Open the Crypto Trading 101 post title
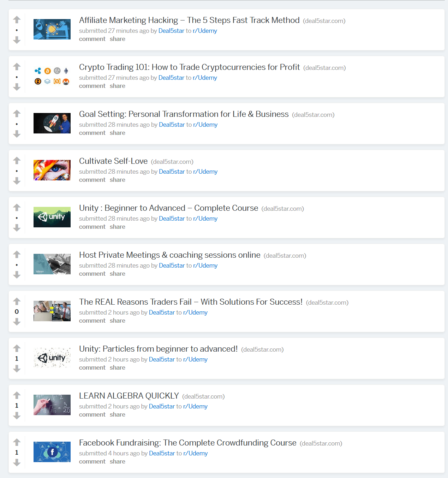 189,67
